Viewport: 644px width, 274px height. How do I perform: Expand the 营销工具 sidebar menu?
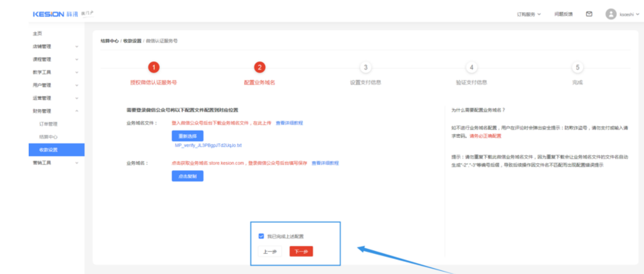tap(56, 162)
